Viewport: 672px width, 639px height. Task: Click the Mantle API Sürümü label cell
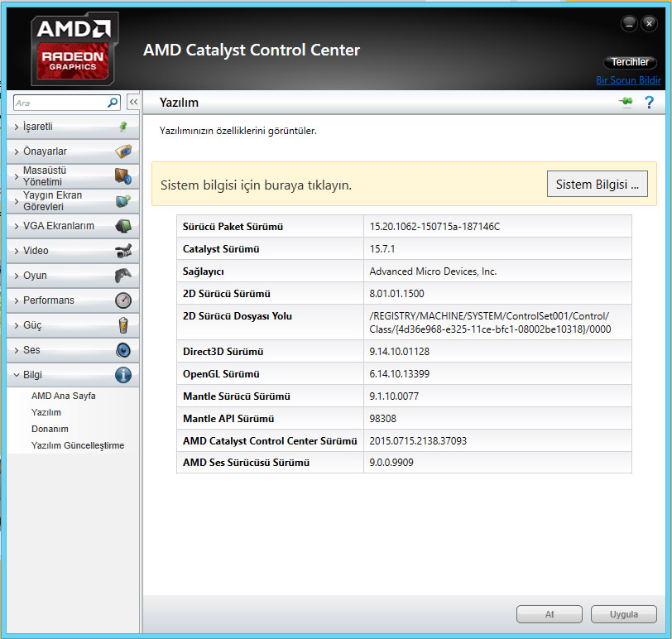[270, 418]
